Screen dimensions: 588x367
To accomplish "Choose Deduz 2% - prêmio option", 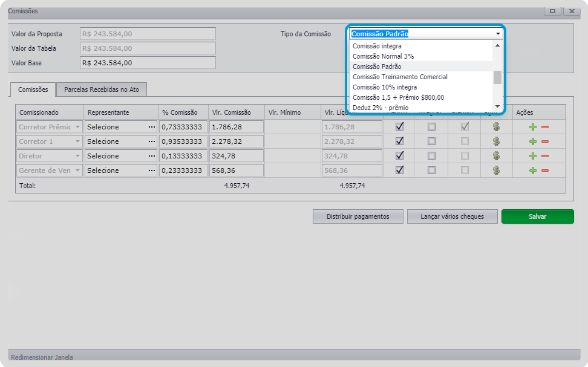I will (x=421, y=107).
